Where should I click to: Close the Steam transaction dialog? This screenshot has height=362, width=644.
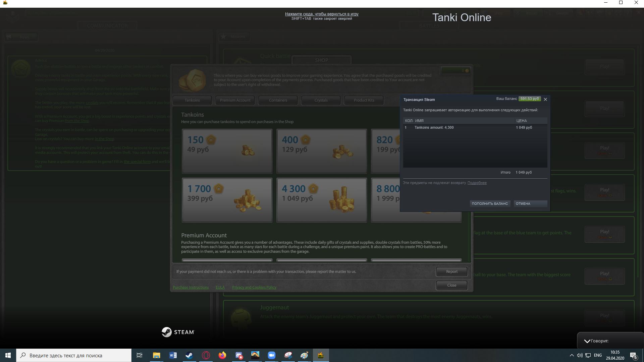click(x=545, y=99)
